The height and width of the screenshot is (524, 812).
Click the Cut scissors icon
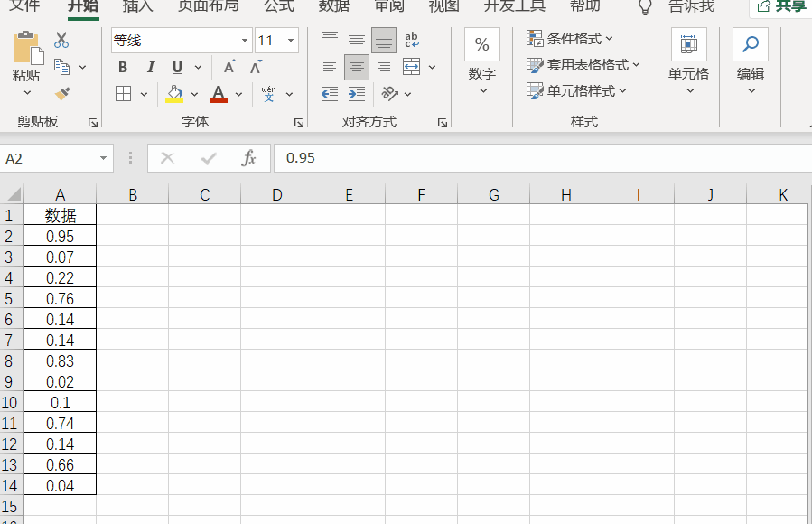pyautogui.click(x=61, y=40)
